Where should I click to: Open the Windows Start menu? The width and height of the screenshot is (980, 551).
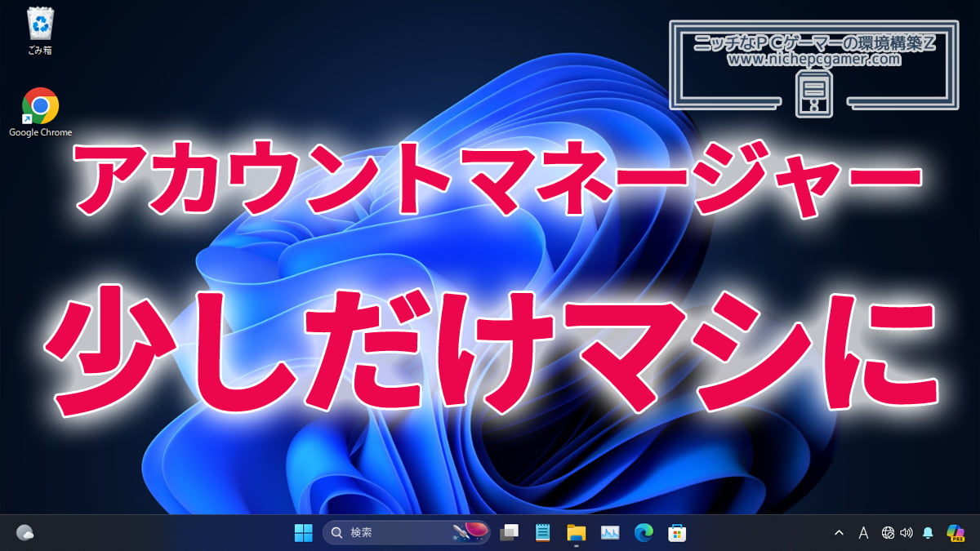pyautogui.click(x=303, y=533)
